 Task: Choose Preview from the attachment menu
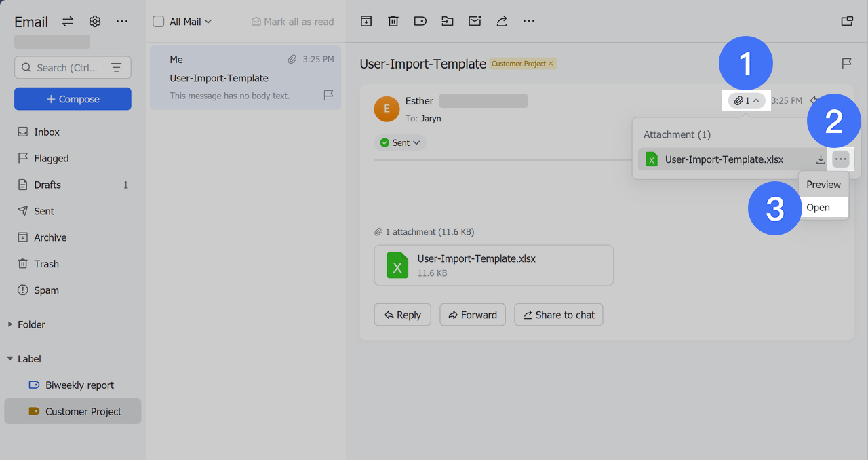pos(823,184)
